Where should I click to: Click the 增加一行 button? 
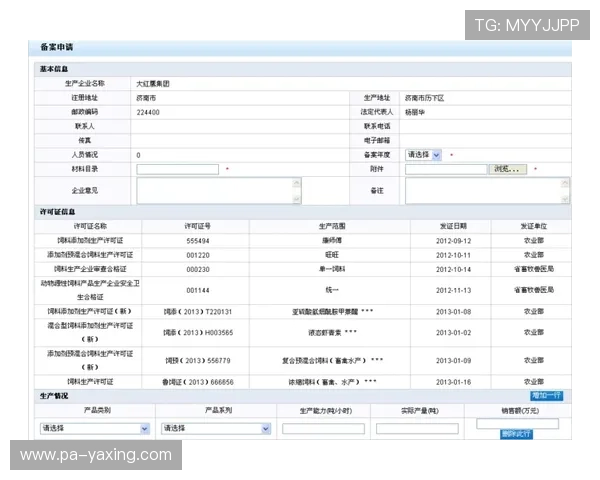click(x=546, y=395)
